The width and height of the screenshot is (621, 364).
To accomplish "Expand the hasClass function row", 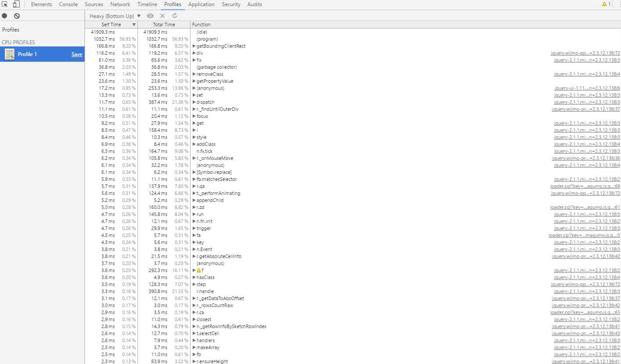I will point(194,277).
